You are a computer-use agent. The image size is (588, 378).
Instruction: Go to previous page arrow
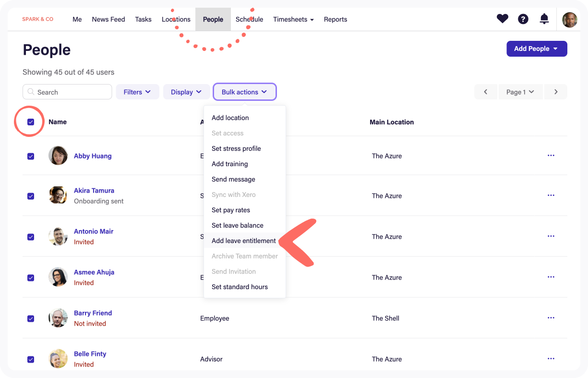coord(486,92)
